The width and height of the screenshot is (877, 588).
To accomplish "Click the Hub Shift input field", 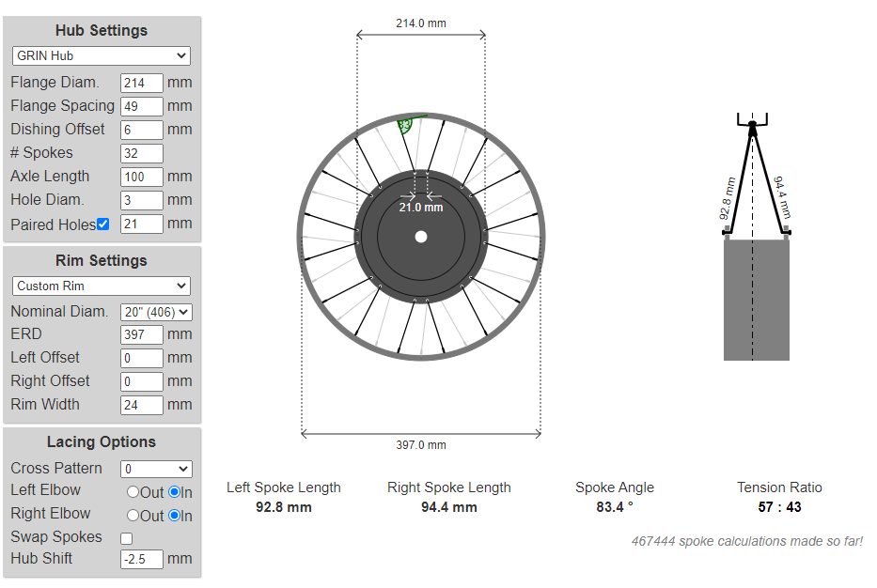I will (x=142, y=559).
